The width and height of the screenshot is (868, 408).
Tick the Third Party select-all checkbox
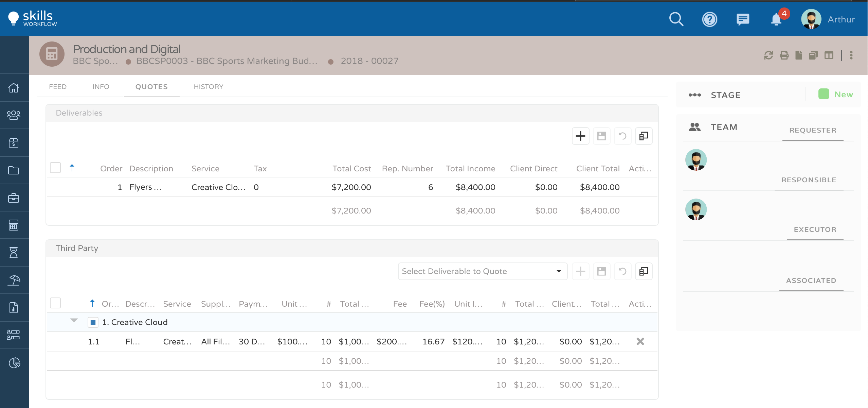55,303
